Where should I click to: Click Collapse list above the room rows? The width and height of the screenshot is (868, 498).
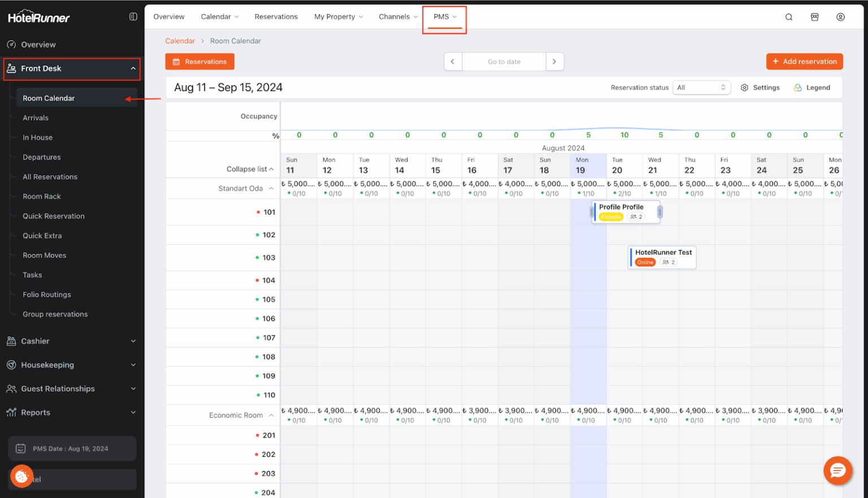click(x=250, y=168)
